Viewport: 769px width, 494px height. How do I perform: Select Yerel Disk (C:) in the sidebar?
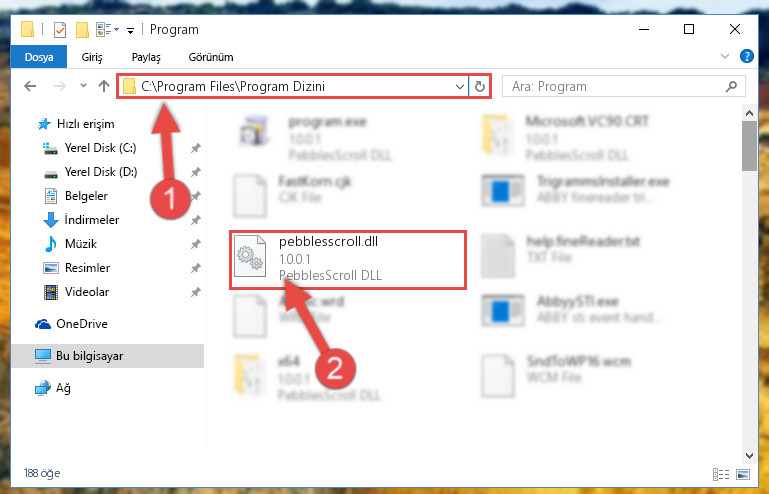(x=101, y=148)
